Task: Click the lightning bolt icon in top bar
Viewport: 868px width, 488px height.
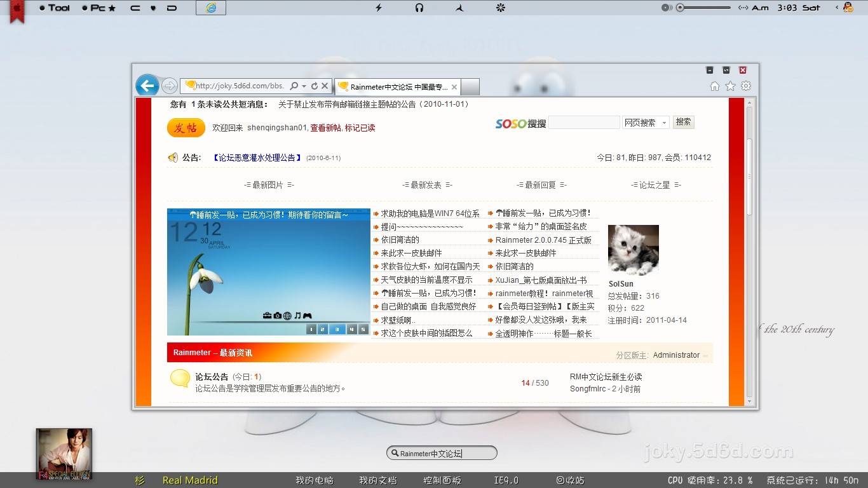Action: (x=379, y=8)
